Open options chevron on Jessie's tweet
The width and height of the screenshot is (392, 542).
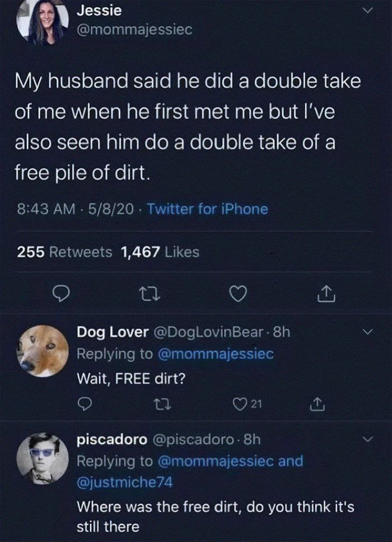click(368, 11)
